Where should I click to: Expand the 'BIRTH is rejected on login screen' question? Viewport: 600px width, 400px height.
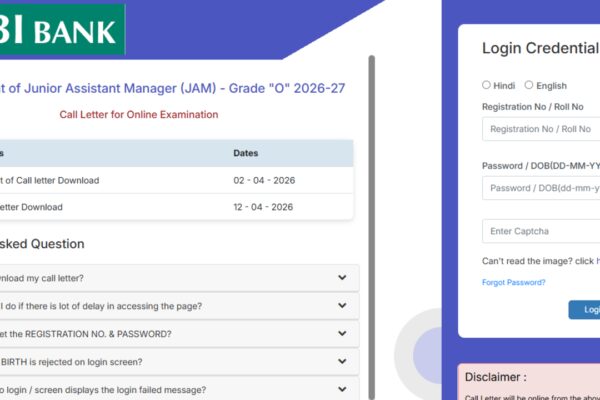[179, 362]
